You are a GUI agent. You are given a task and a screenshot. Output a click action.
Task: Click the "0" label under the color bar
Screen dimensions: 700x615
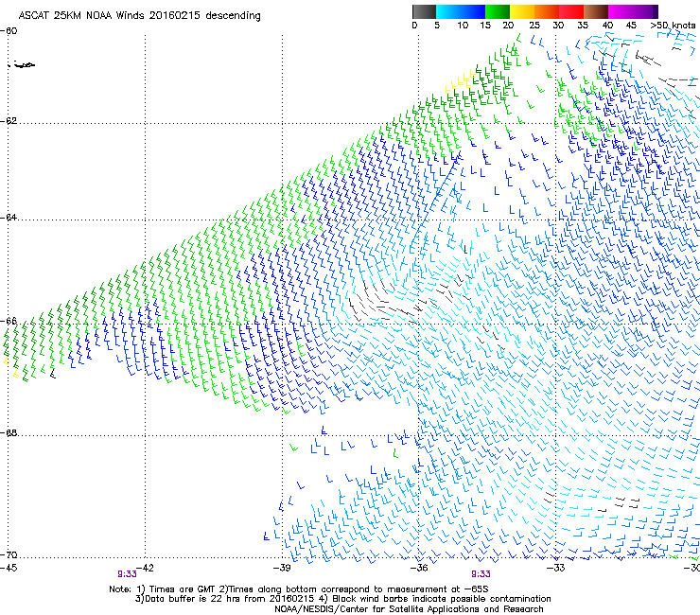[414, 26]
